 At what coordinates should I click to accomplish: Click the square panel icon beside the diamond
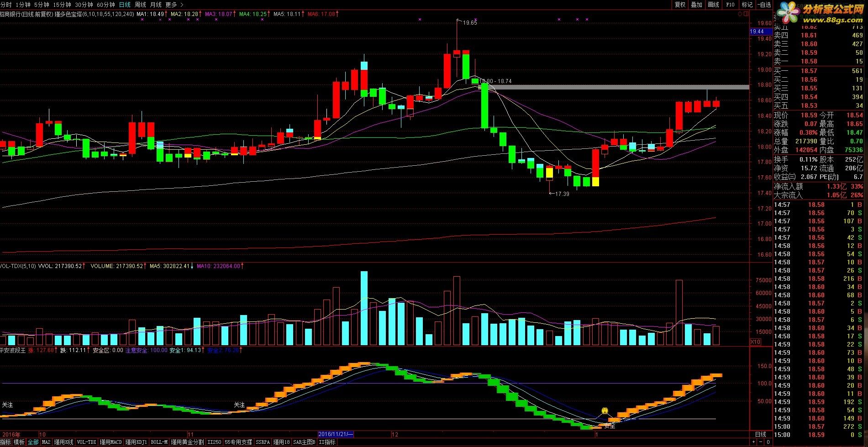tap(746, 14)
